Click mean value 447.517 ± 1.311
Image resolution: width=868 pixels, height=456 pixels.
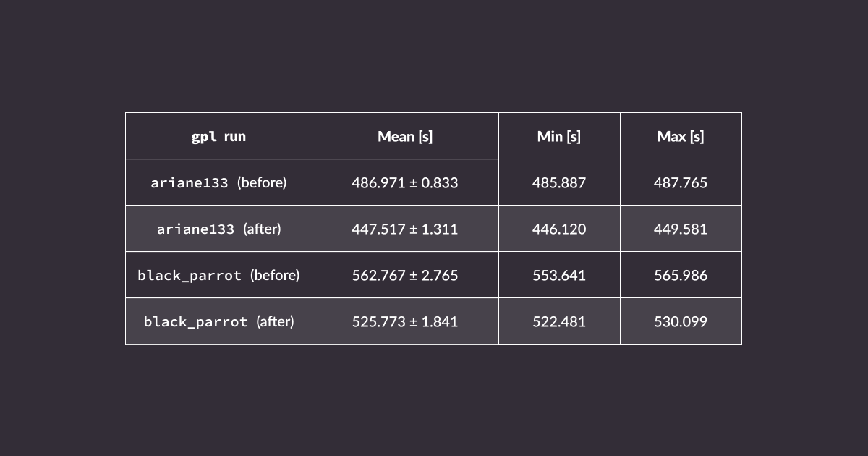point(405,229)
